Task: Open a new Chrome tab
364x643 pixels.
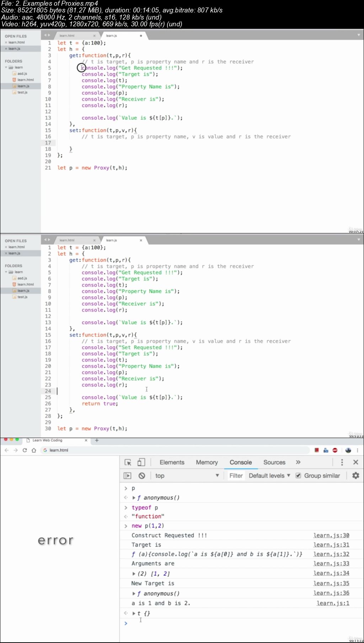Action: [x=97, y=440]
